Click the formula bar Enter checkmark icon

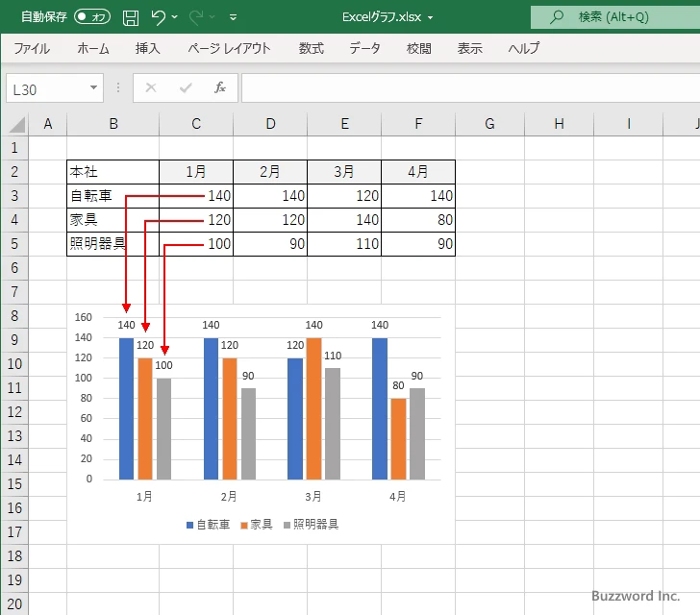pos(186,87)
